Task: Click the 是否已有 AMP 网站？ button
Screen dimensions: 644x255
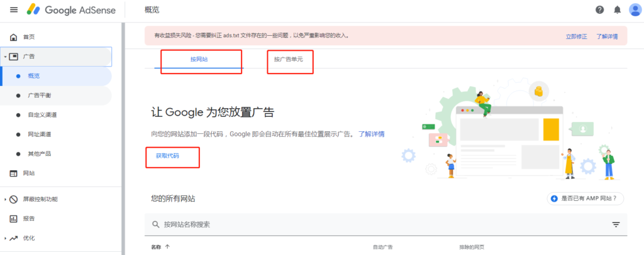Action: tap(586, 199)
